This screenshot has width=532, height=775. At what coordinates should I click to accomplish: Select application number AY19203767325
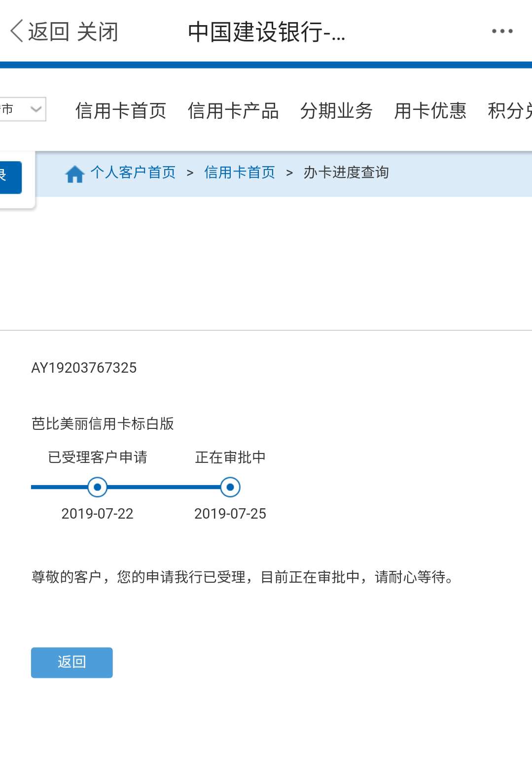84,368
